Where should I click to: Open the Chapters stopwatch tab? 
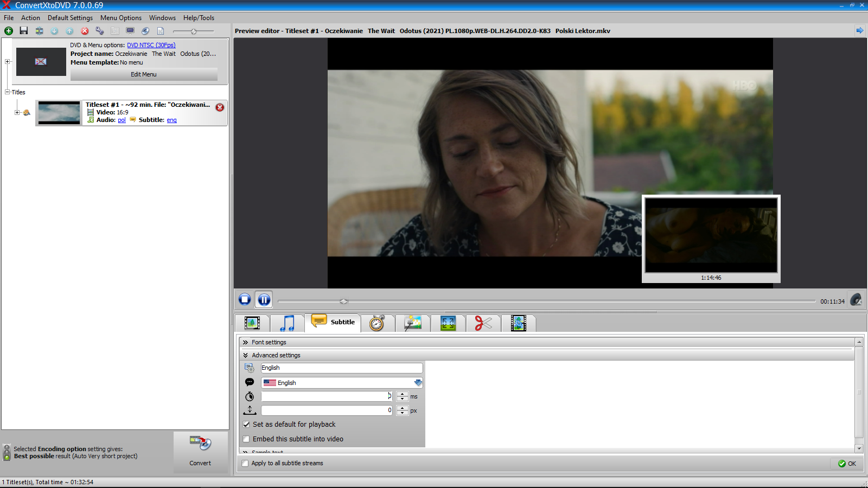377,323
